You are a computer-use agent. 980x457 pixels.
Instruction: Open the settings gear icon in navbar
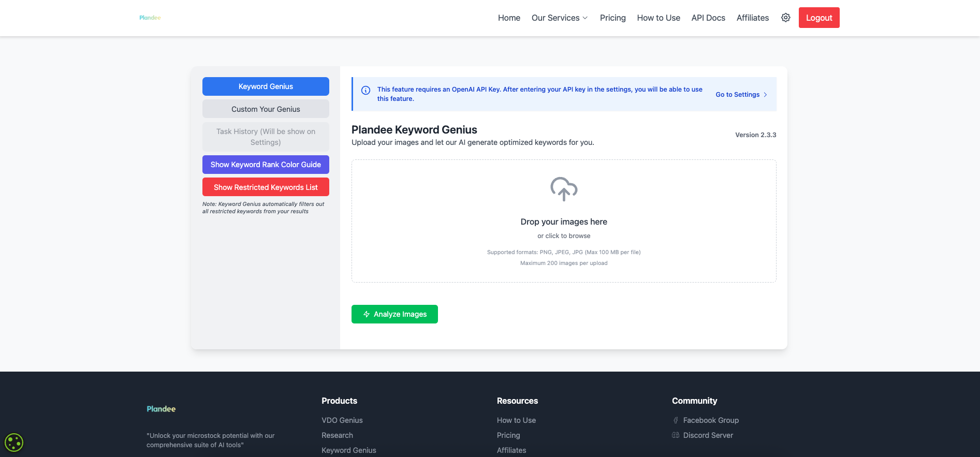[785, 18]
